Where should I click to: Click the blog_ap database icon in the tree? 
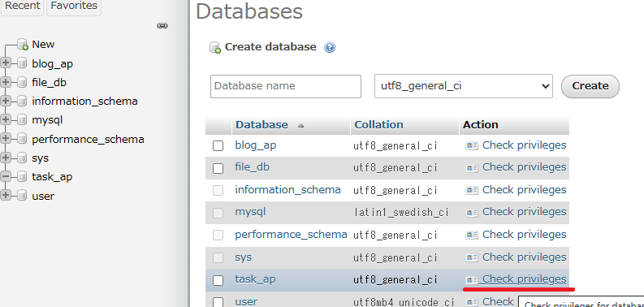coord(22,63)
